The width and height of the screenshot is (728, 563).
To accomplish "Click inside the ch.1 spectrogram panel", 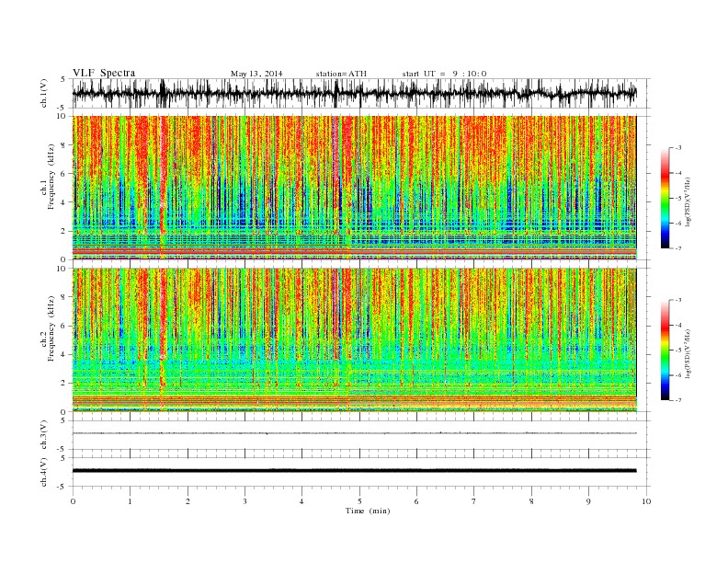I will point(354,188).
